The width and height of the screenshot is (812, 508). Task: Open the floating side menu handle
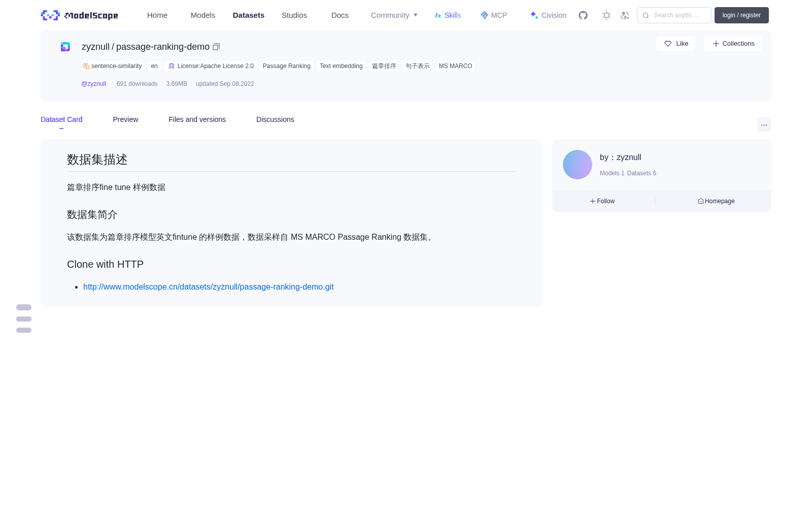tap(24, 319)
